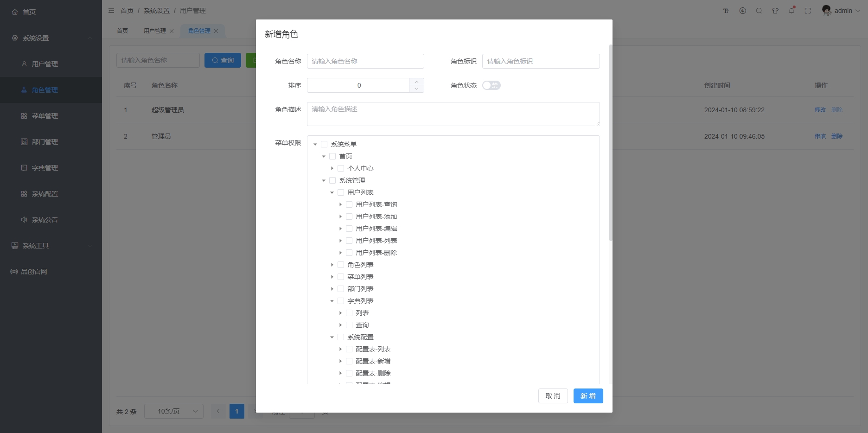Screen dimensions: 868x433
Task: Close the 用户管理 tab with its X
Action: pyautogui.click(x=172, y=31)
